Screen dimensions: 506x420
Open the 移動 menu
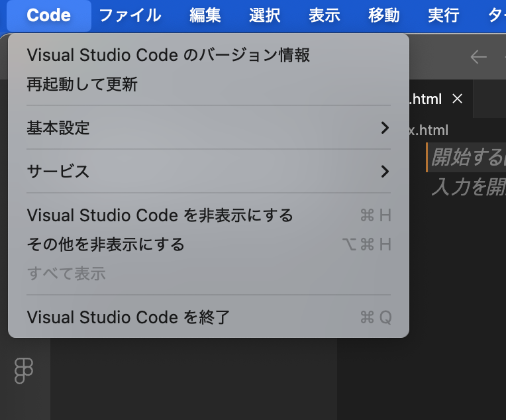pyautogui.click(x=384, y=15)
